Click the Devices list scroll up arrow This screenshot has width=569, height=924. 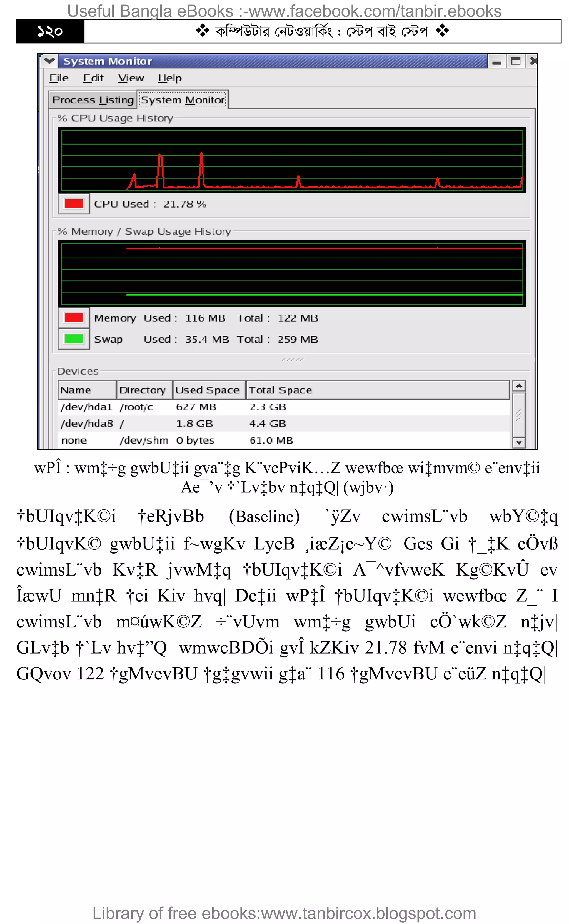click(x=519, y=386)
